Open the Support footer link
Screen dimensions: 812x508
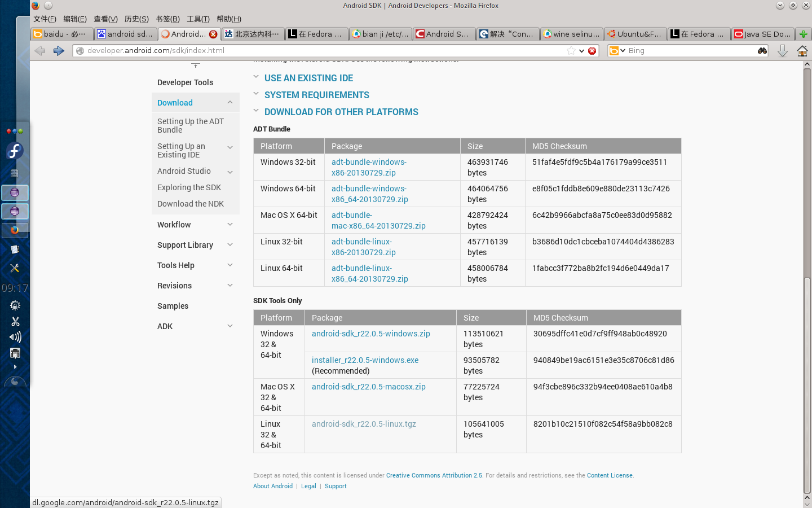click(336, 486)
